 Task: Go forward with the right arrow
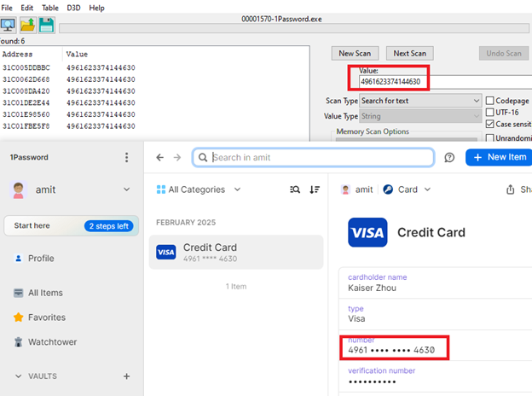point(177,157)
